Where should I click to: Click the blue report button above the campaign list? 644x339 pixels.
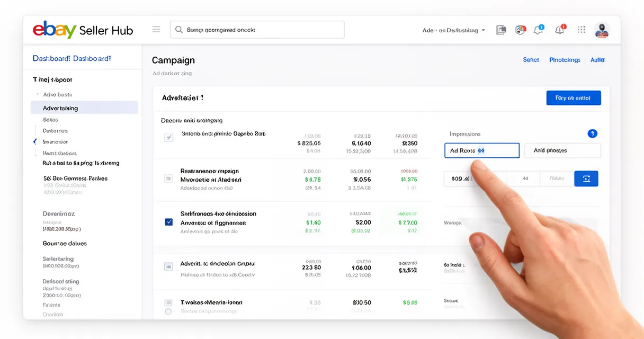click(x=574, y=97)
